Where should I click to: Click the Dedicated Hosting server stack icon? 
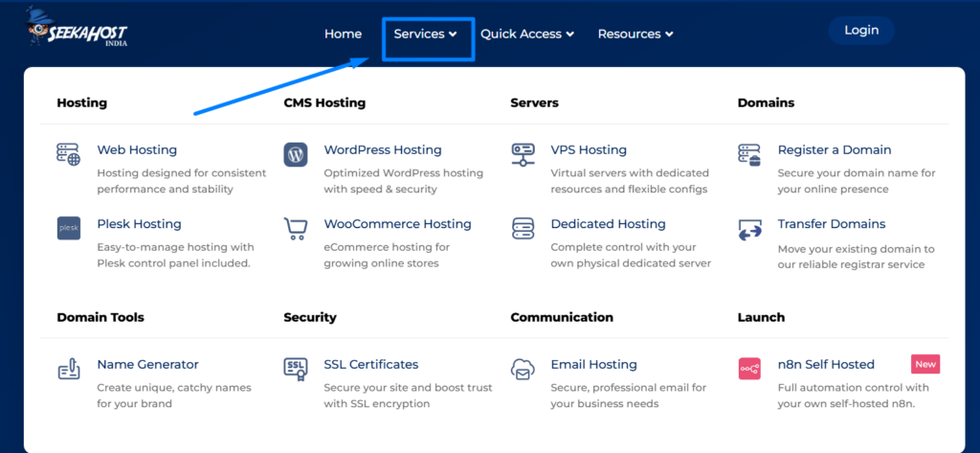[x=523, y=228]
